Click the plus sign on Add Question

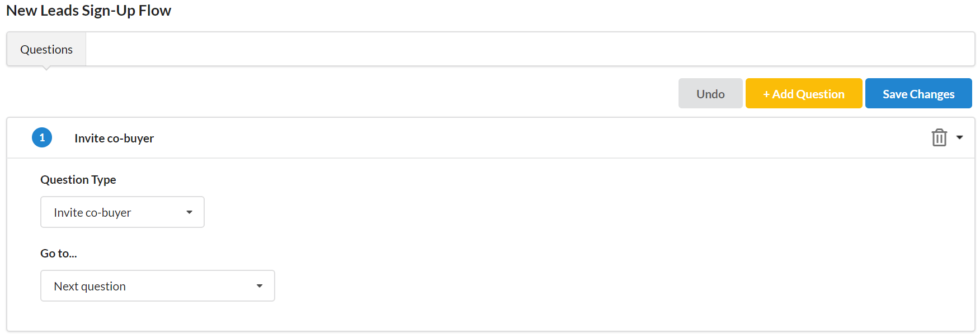766,94
